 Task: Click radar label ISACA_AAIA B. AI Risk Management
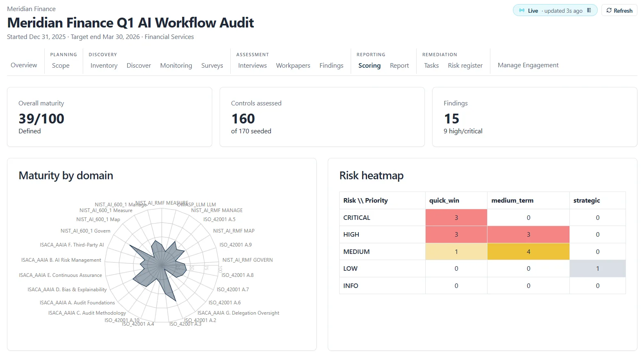tap(61, 260)
